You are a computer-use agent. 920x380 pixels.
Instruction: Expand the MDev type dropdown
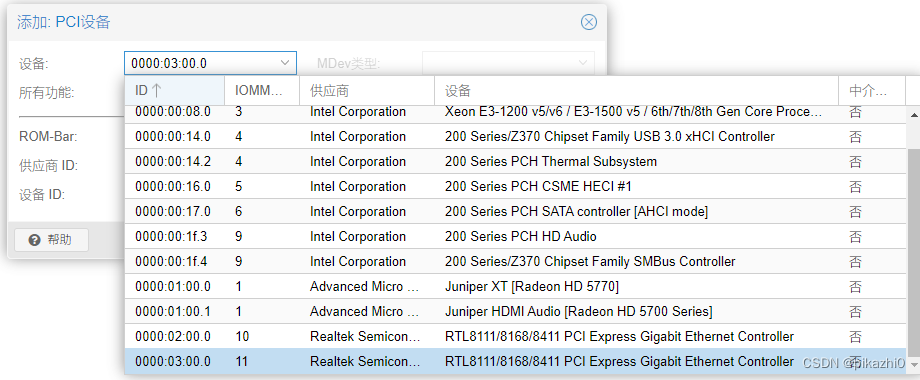(x=583, y=63)
